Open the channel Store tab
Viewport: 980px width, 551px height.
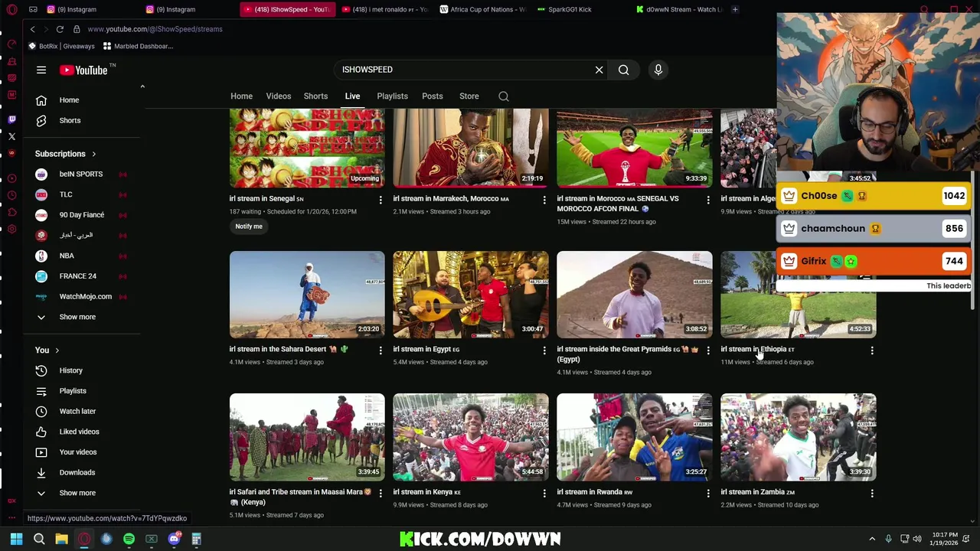[x=469, y=96]
